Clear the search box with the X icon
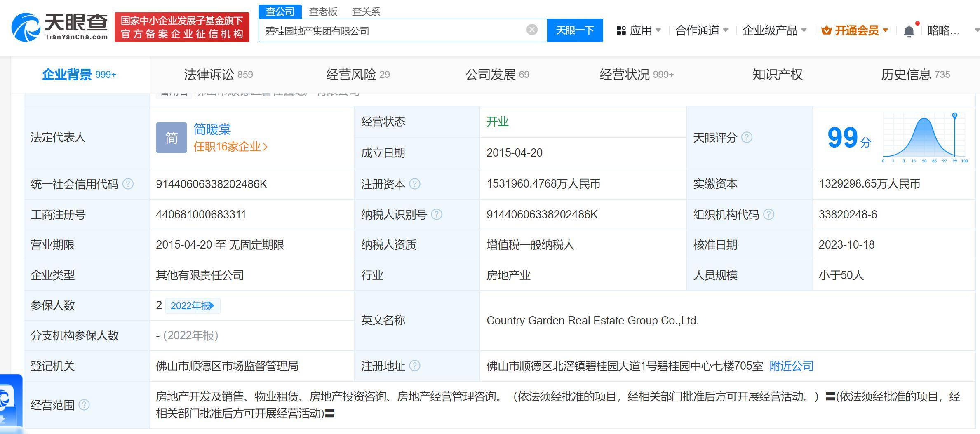980x434 pixels. pos(532,30)
